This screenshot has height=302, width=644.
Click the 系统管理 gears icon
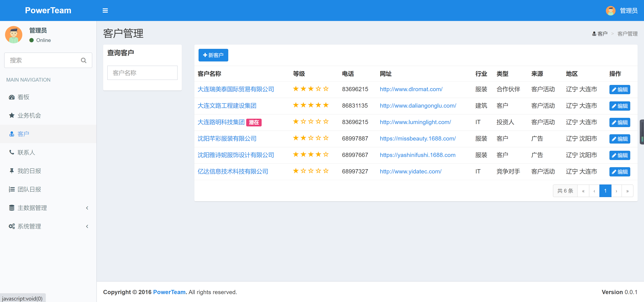pos(12,226)
